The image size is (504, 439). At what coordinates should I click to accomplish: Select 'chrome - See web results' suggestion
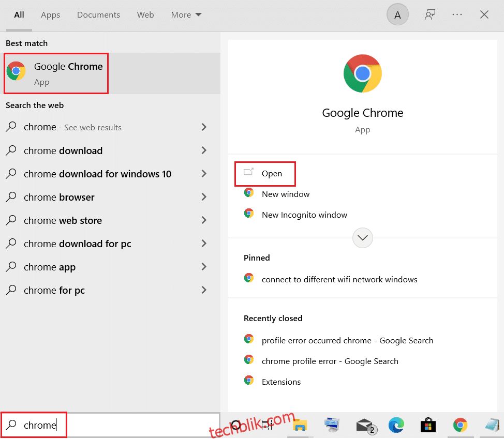click(x=72, y=127)
